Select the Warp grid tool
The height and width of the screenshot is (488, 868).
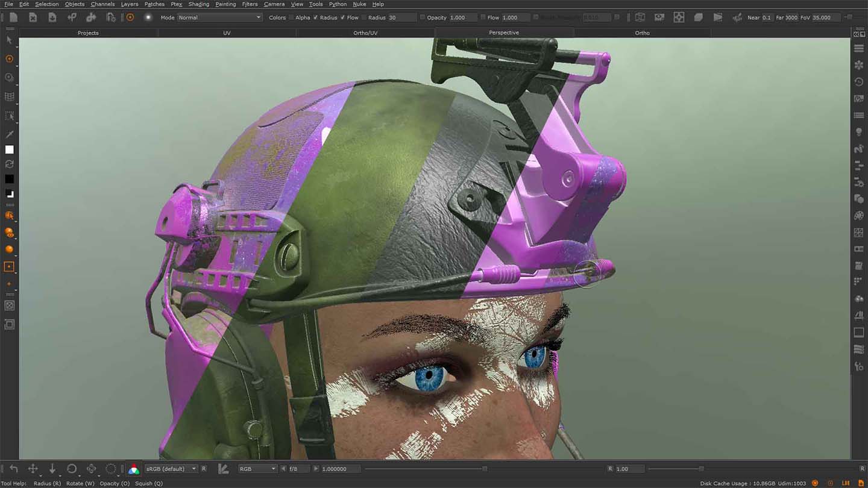pos(9,96)
